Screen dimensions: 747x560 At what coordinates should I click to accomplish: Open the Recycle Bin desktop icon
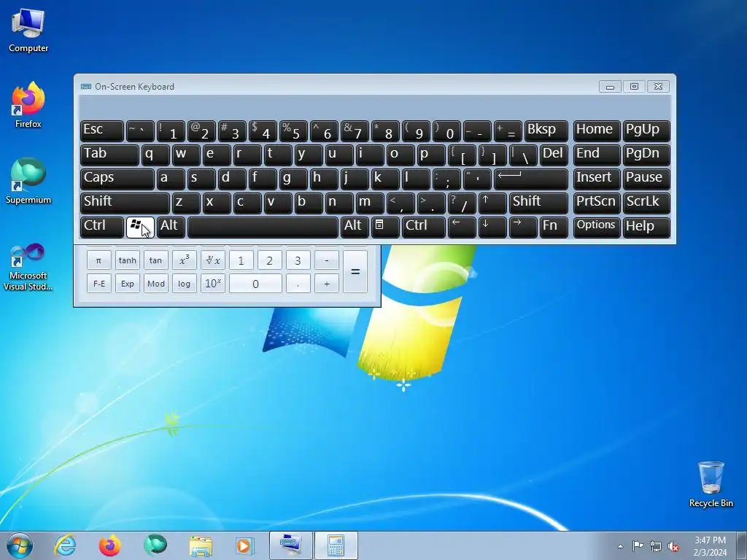[711, 484]
